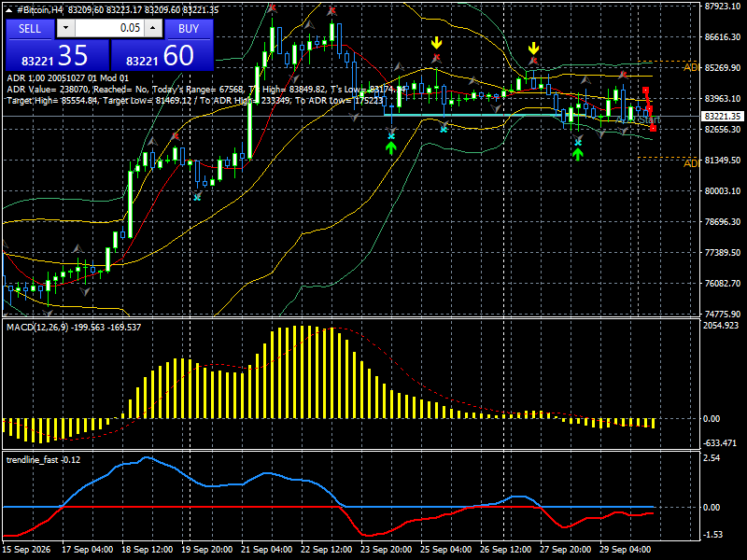Click the MACD scale value -633.471
Image resolution: width=747 pixels, height=560 pixels.
(x=719, y=442)
